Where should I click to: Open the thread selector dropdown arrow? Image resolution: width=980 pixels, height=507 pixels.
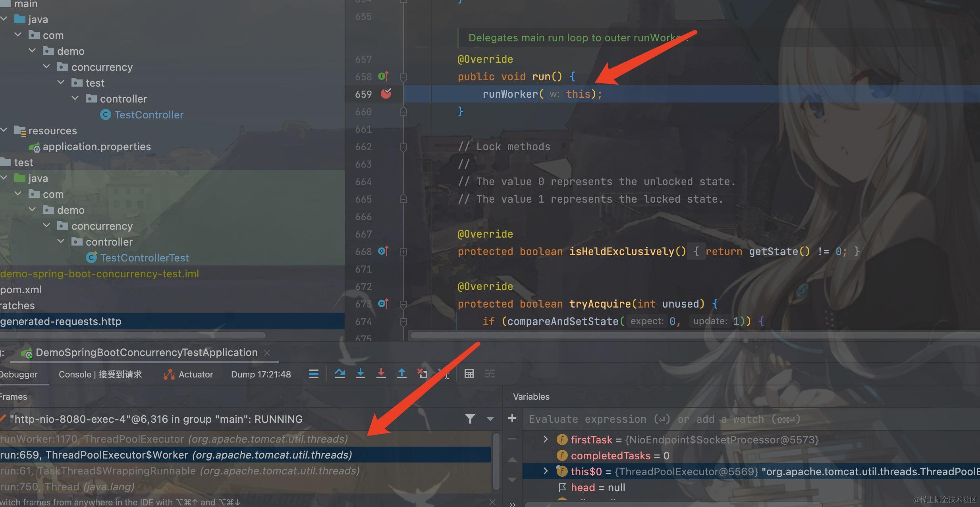tap(490, 419)
